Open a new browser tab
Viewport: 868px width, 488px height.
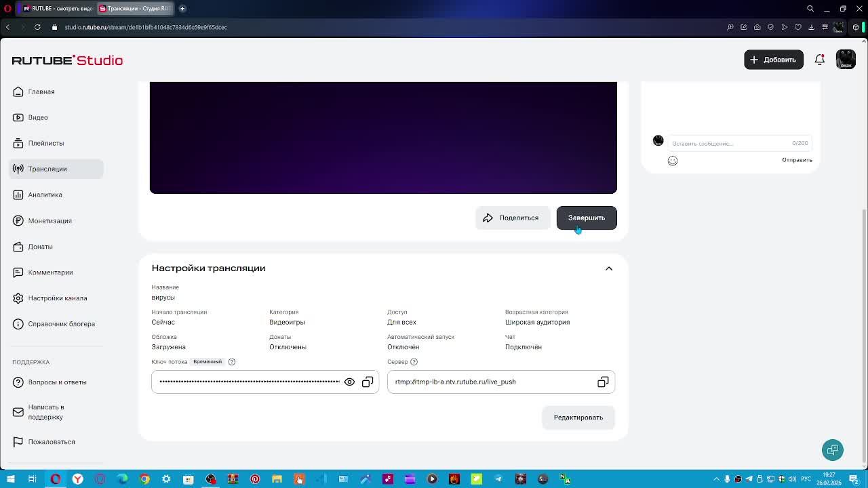182,8
